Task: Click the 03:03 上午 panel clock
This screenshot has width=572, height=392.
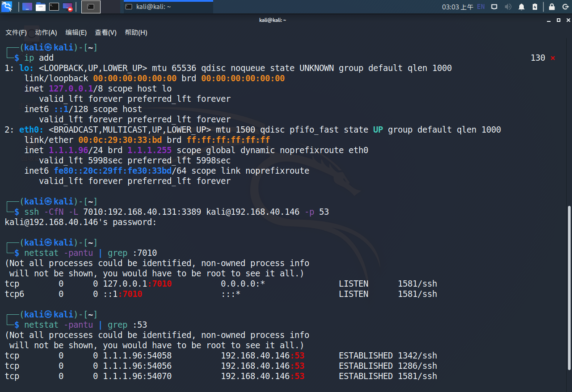Action: point(458,7)
